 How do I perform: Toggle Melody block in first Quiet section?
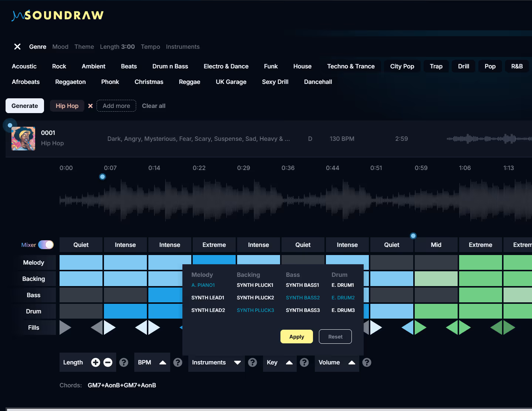click(81, 262)
